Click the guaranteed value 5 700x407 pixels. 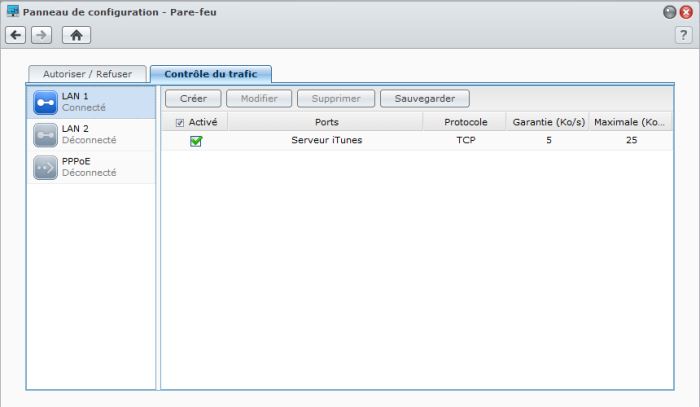(x=549, y=140)
